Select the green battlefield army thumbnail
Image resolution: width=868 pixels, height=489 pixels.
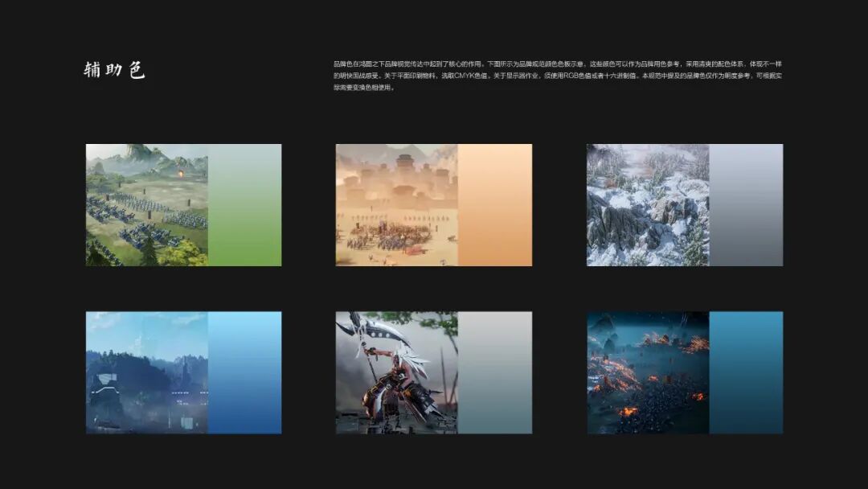coord(147,205)
